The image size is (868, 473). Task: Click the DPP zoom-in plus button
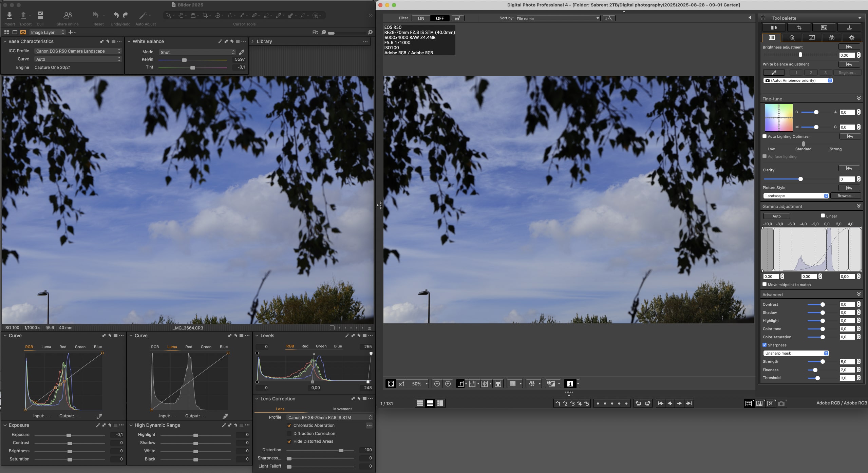click(448, 384)
